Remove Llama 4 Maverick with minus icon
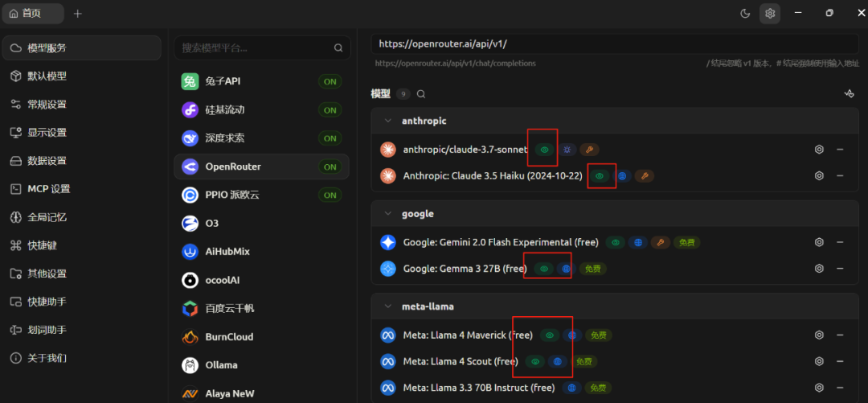Image resolution: width=868 pixels, height=403 pixels. [x=840, y=335]
